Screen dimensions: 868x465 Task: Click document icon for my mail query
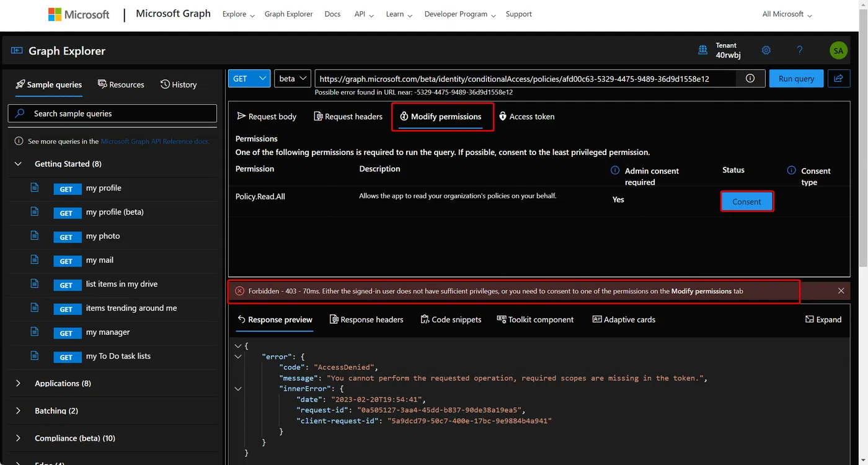tap(35, 260)
